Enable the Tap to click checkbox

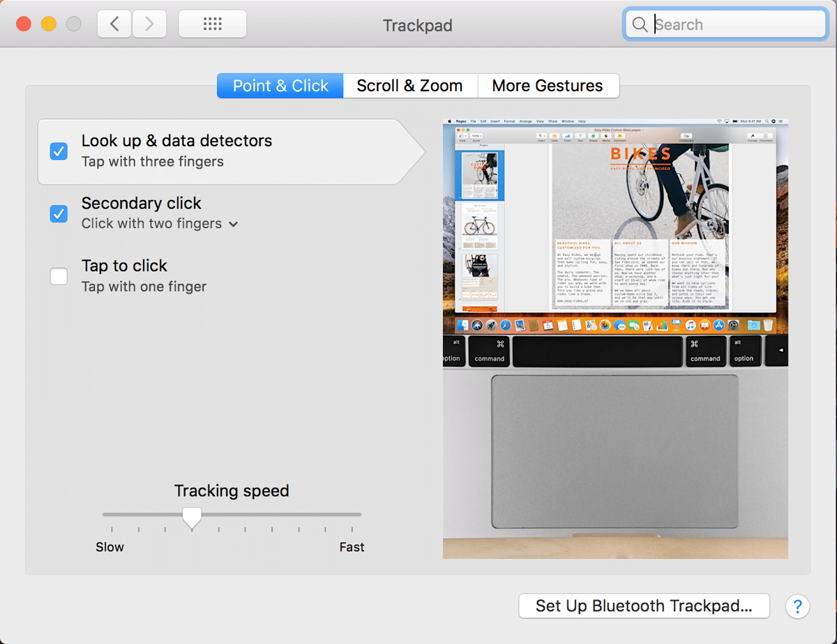[x=59, y=276]
